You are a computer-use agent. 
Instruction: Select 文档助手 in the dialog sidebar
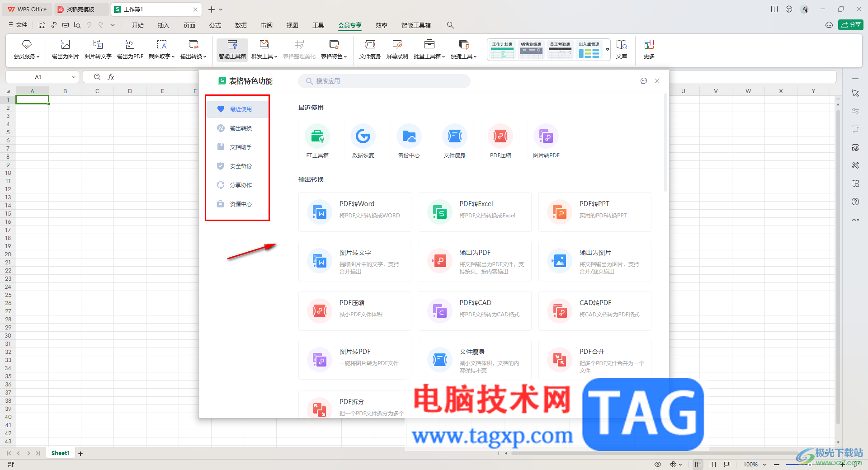click(238, 147)
